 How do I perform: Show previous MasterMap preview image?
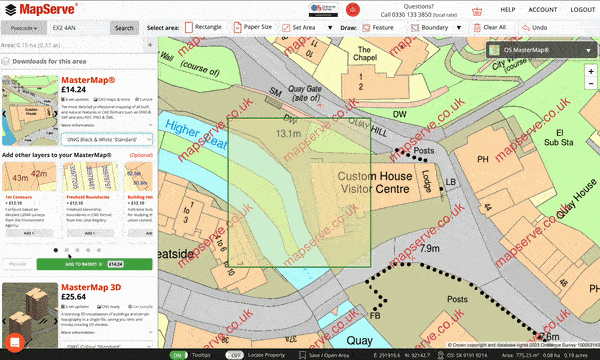pyautogui.click(x=4, y=114)
